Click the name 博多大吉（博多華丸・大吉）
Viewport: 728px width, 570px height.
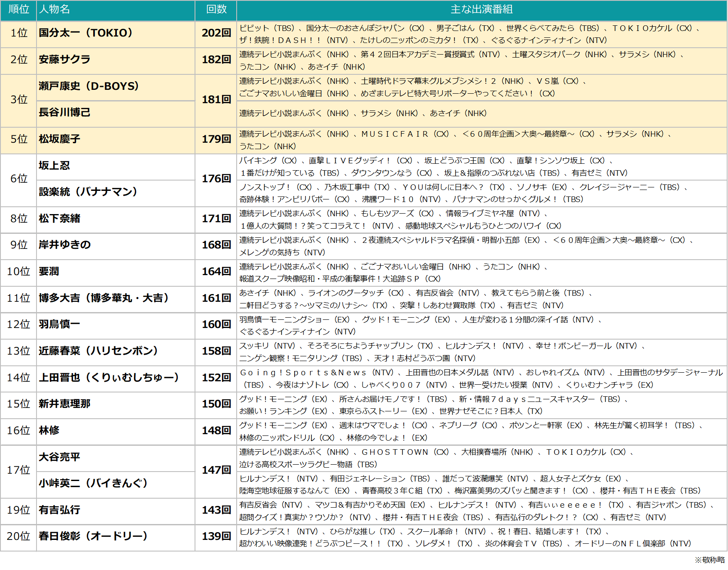pyautogui.click(x=104, y=298)
